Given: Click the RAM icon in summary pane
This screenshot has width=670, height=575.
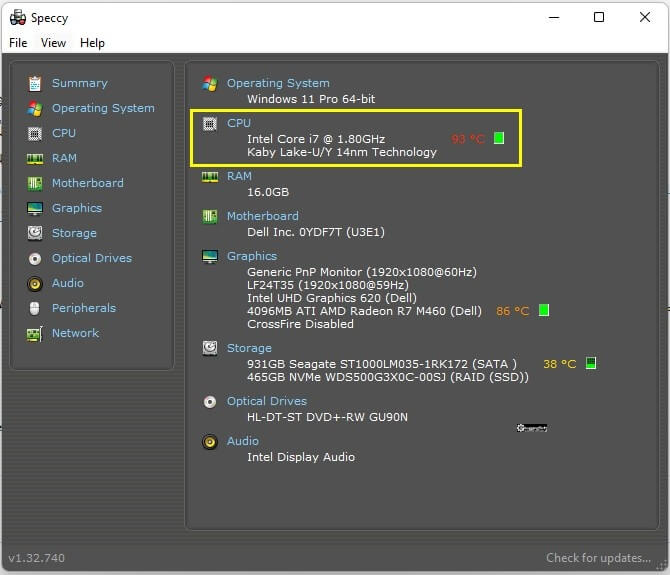Looking at the screenshot, I should pos(210,176).
